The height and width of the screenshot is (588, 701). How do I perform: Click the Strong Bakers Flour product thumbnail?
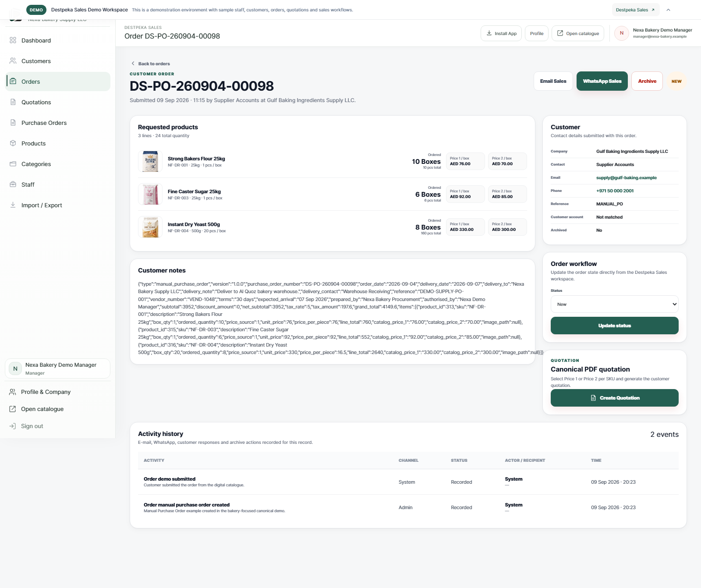(x=150, y=161)
